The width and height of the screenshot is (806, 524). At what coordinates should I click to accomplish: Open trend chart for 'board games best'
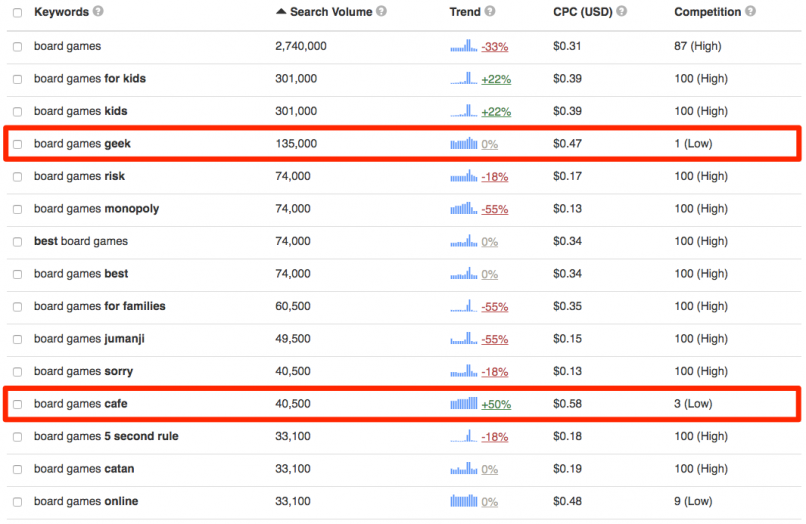click(464, 274)
